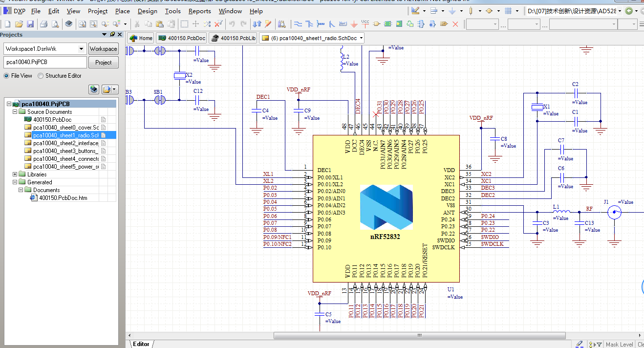Select the Place Wire tool
Viewport: 644px width, 348px height.
298,24
